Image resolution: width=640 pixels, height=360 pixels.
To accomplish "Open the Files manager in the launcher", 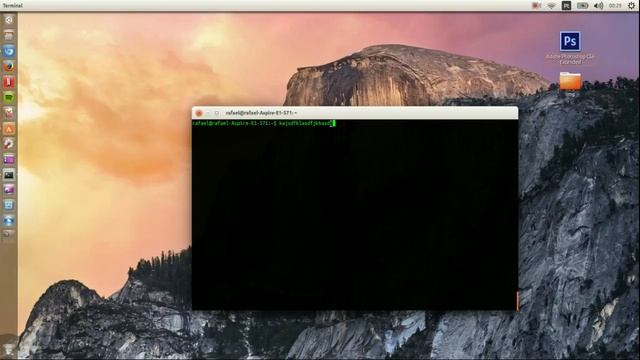I will click(x=9, y=36).
